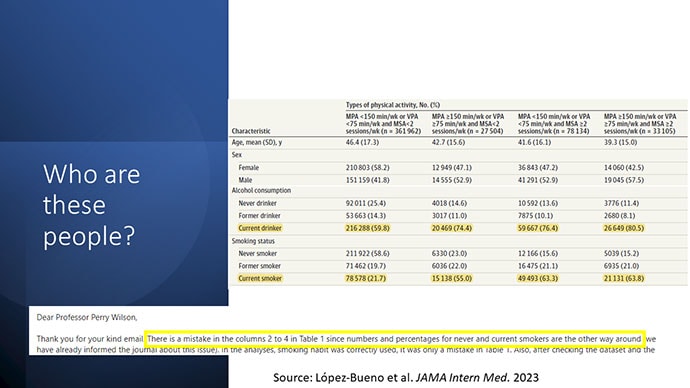Click the last column header n = 33 105

point(640,124)
